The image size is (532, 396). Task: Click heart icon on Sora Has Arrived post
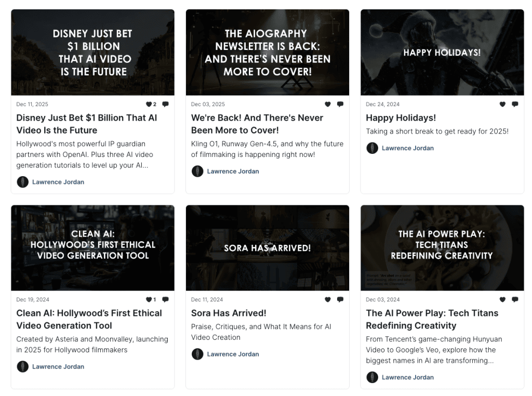click(x=327, y=300)
